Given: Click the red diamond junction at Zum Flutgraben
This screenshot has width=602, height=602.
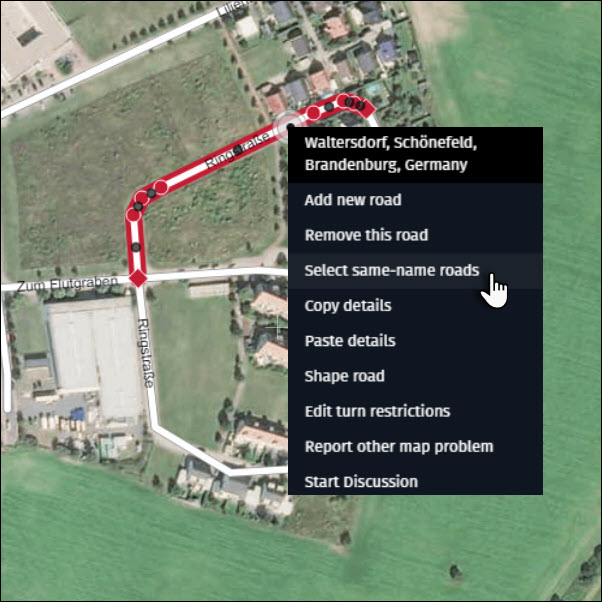Looking at the screenshot, I should tap(137, 278).
